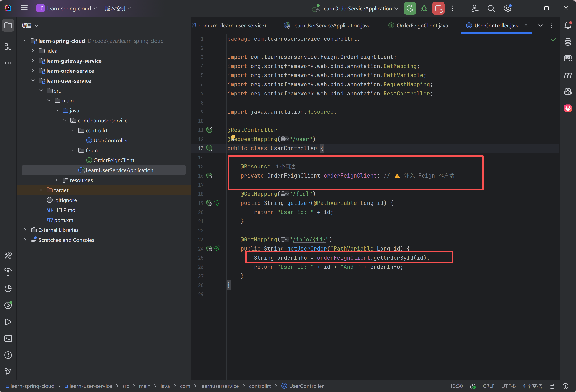Open editor tab options menu
The width and height of the screenshot is (576, 392).
(x=551, y=25)
